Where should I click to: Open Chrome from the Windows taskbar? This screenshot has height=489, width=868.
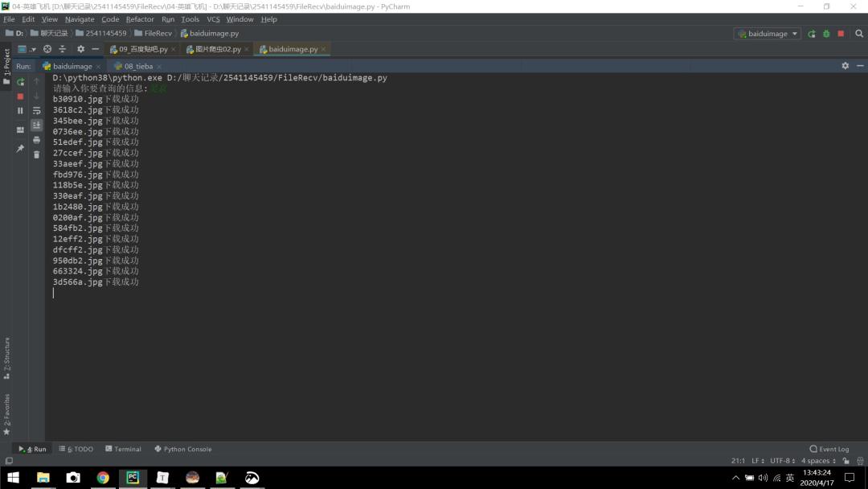coord(103,478)
